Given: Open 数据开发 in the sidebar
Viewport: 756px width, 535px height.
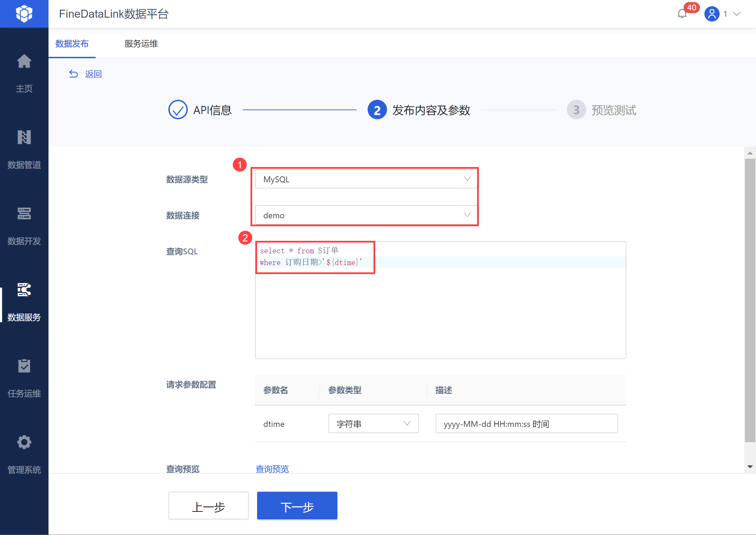Looking at the screenshot, I should pyautogui.click(x=24, y=214).
